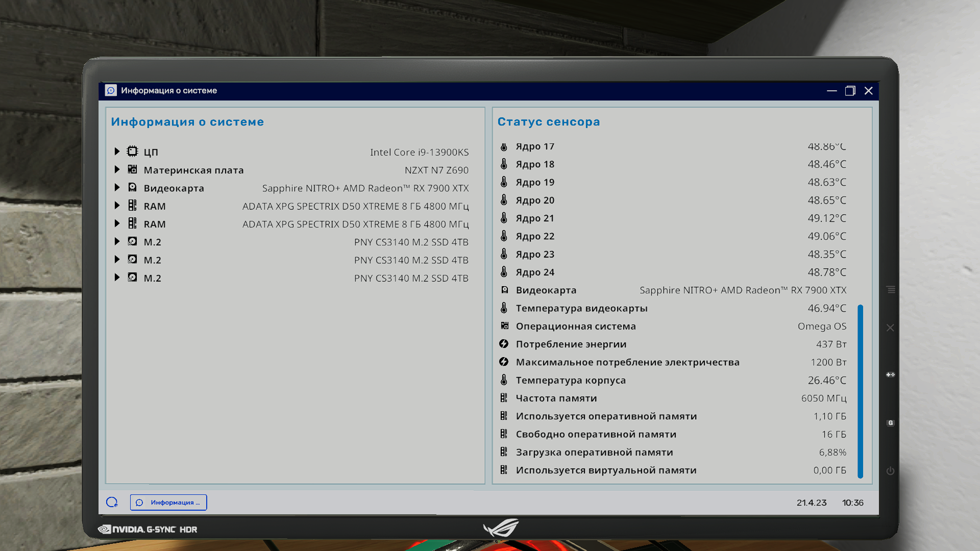Maximize the Информация о системе window
This screenshot has height=551, width=980.
(850, 91)
